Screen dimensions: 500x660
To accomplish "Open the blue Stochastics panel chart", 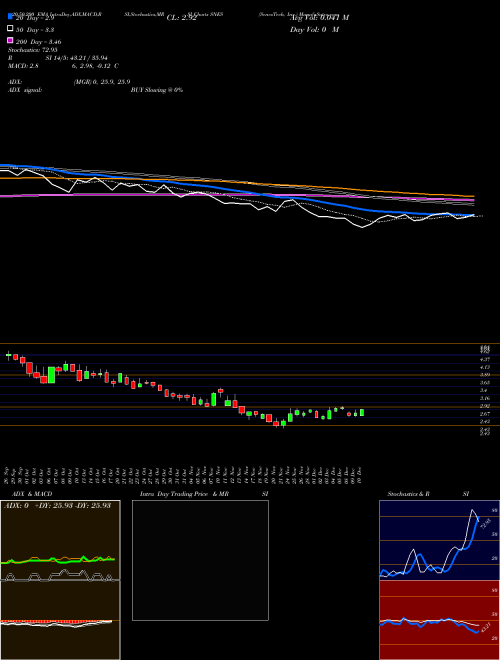I will click(x=439, y=540).
